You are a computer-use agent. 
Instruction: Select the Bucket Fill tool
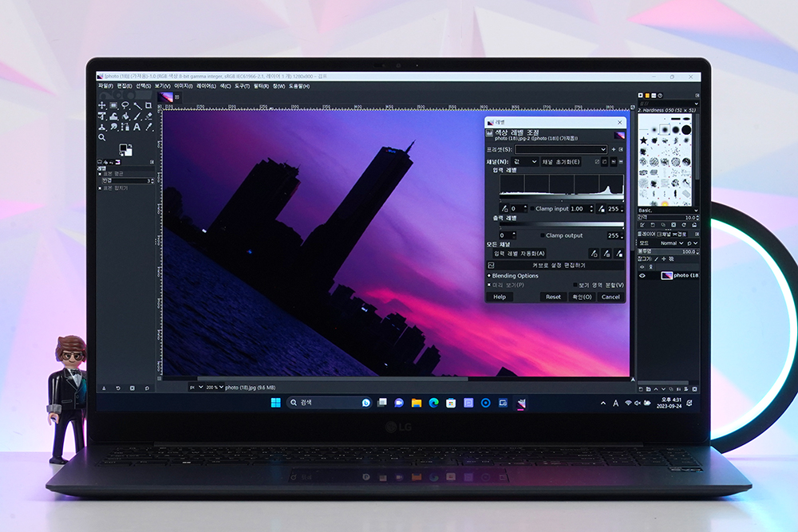point(125,116)
